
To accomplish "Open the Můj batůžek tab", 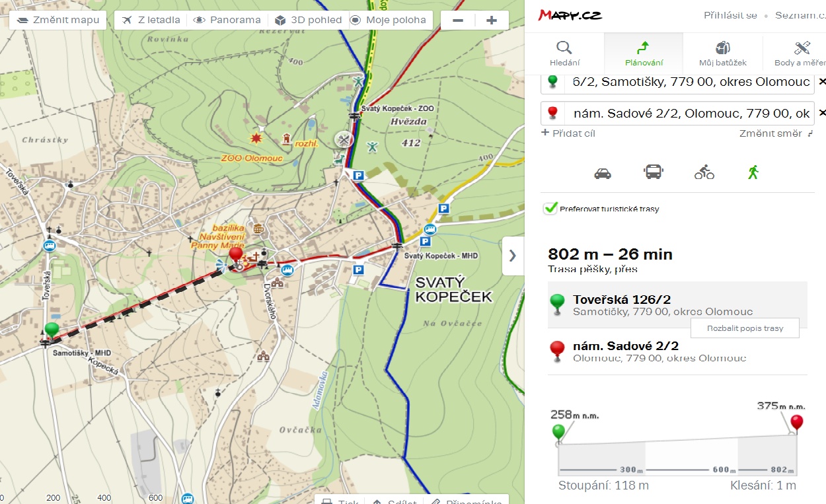I will pyautogui.click(x=722, y=53).
